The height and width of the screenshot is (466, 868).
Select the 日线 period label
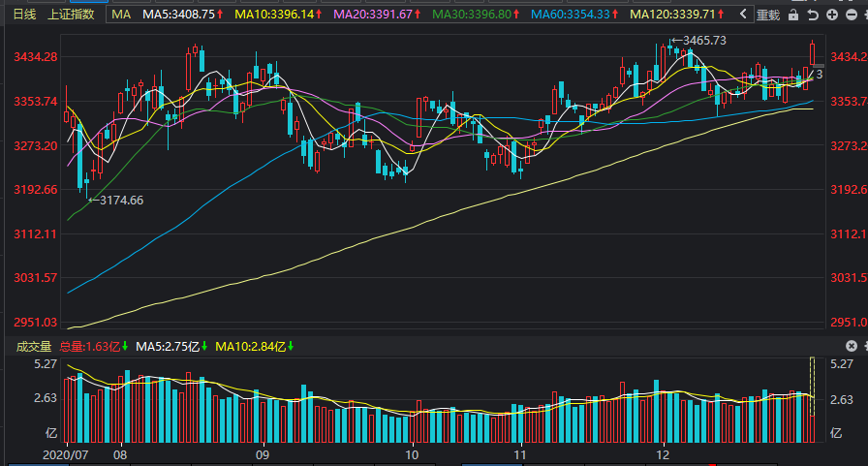[x=24, y=15]
